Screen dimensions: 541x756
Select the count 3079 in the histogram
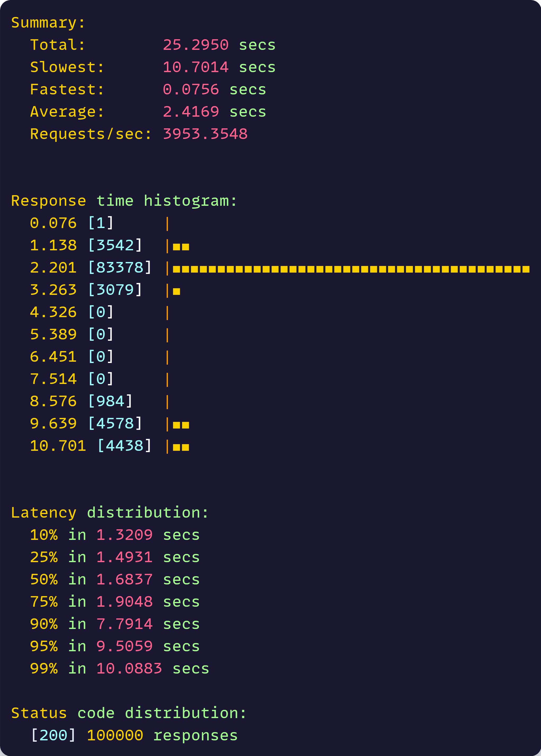tap(115, 290)
